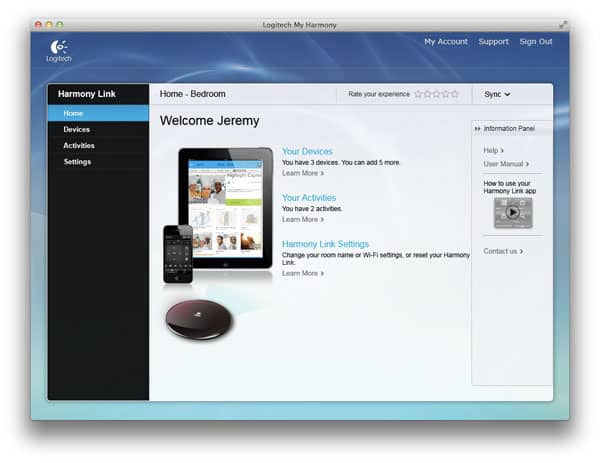Image resolution: width=600 pixels, height=463 pixels.
Task: Click Learn More under Your Activities
Action: (303, 219)
